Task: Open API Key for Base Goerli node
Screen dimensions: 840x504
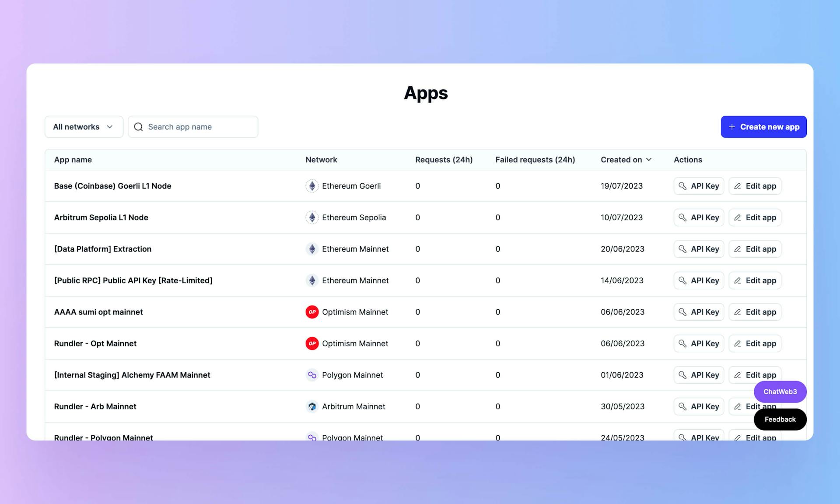Action: point(699,186)
